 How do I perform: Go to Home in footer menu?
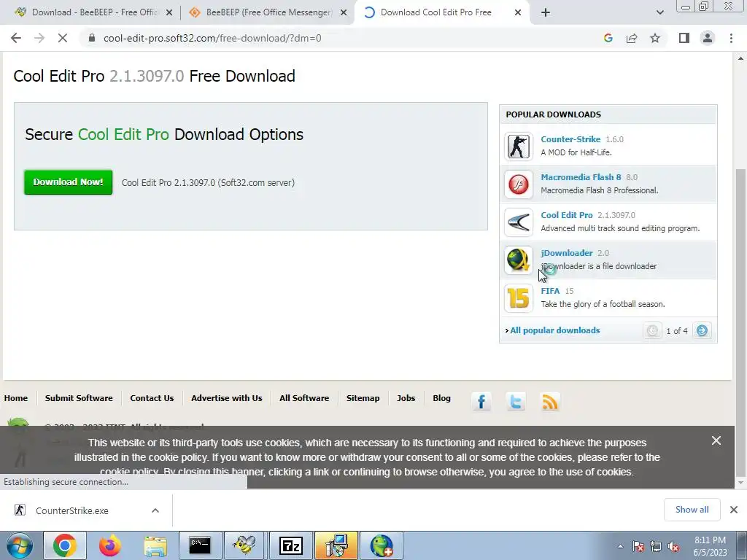(x=16, y=398)
